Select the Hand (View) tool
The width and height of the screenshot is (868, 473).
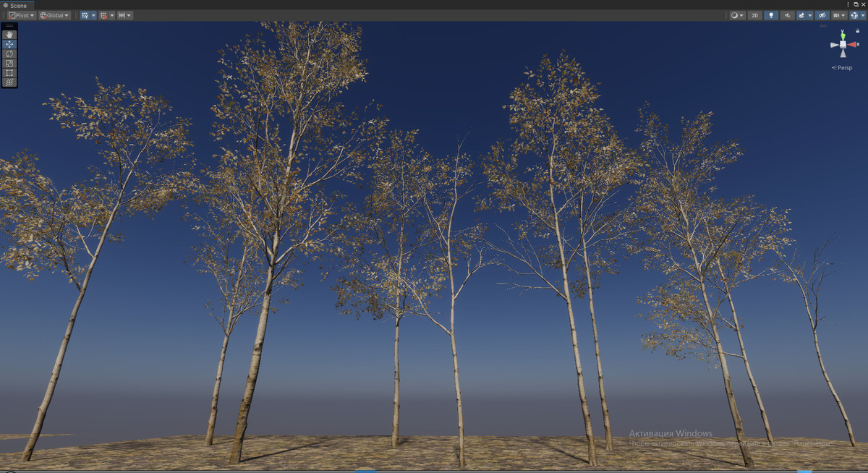point(9,35)
